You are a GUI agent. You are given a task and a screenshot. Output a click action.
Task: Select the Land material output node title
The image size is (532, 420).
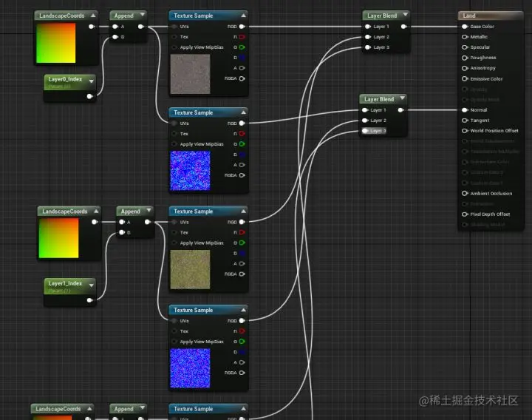tap(469, 16)
